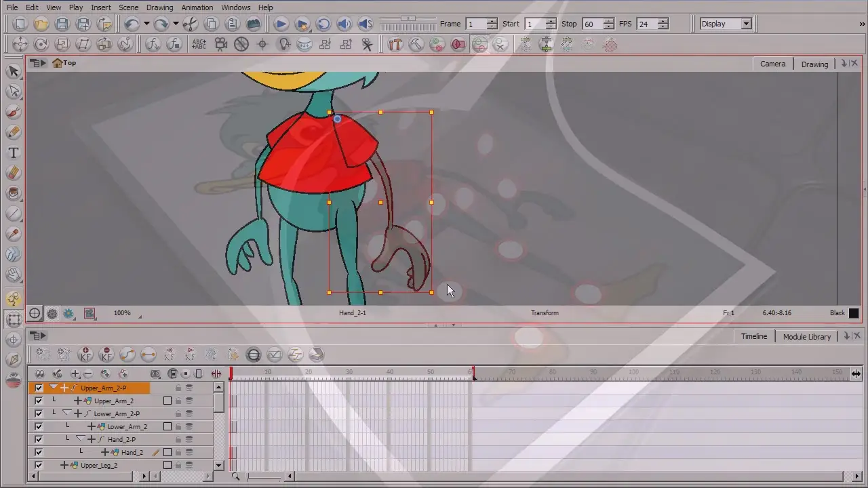The width and height of the screenshot is (868, 488).
Task: Select the Scale tool icon
Action: pos(62,44)
